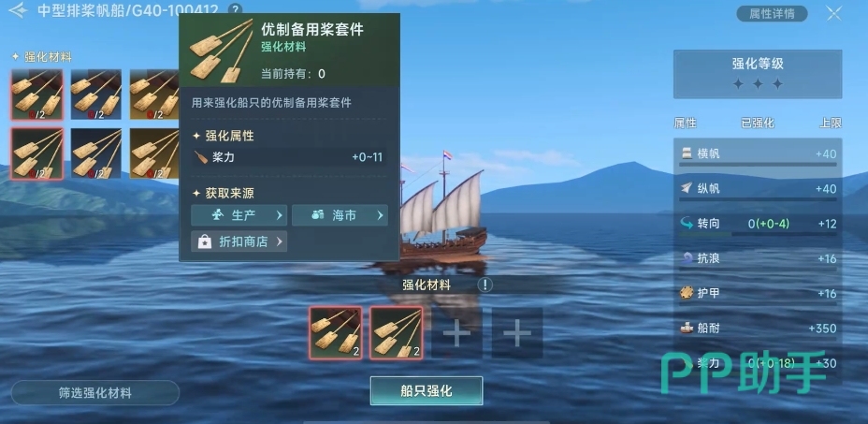This screenshot has height=424, width=868.
Task: Select the second empty plus material slot
Action: pos(517,333)
